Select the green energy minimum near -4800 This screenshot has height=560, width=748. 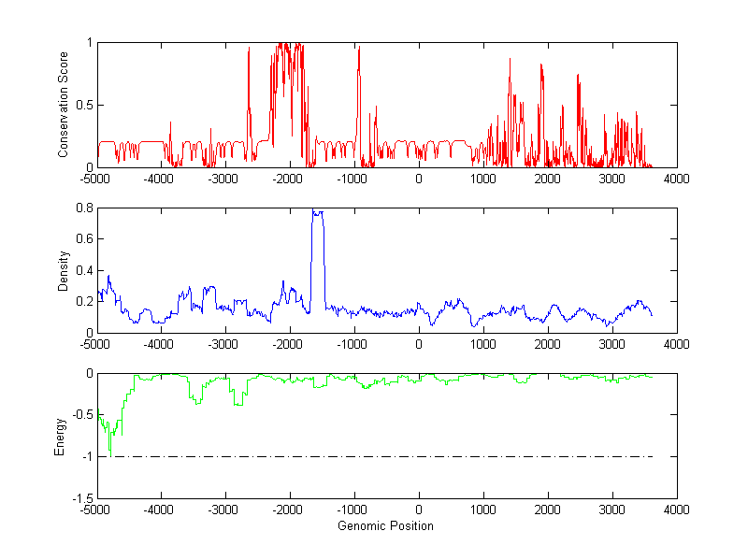pyautogui.click(x=110, y=452)
